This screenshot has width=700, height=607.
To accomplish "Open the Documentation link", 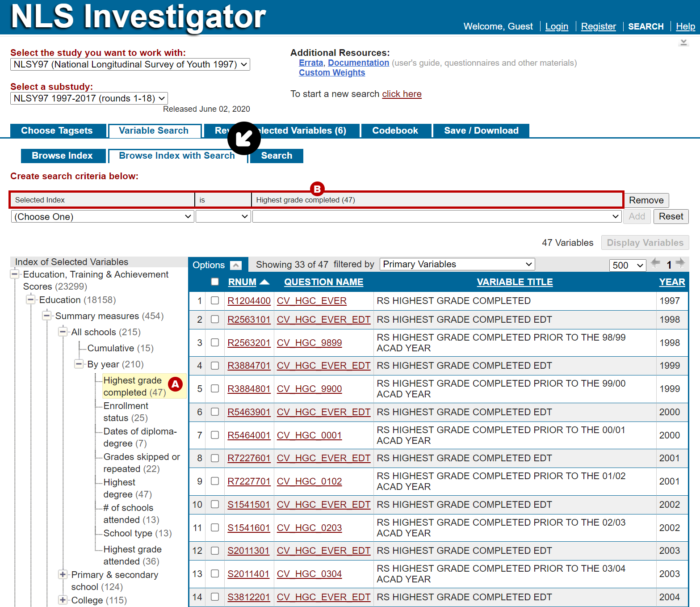I will [x=359, y=63].
